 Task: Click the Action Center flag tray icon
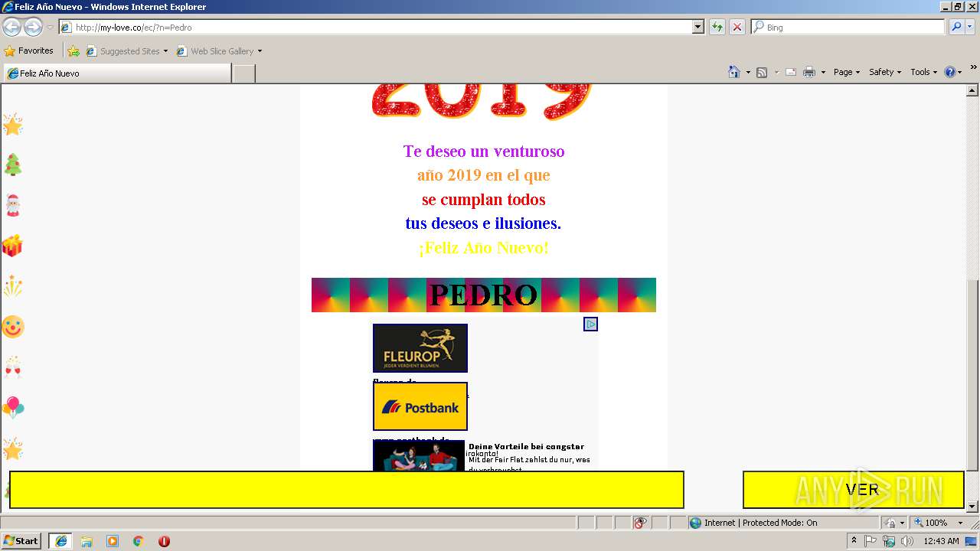point(871,541)
